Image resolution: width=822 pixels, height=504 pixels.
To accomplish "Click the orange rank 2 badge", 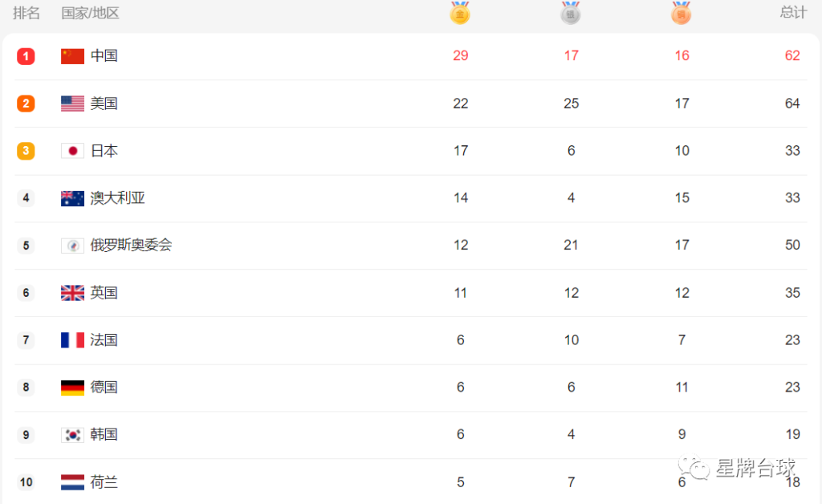I will click(26, 104).
